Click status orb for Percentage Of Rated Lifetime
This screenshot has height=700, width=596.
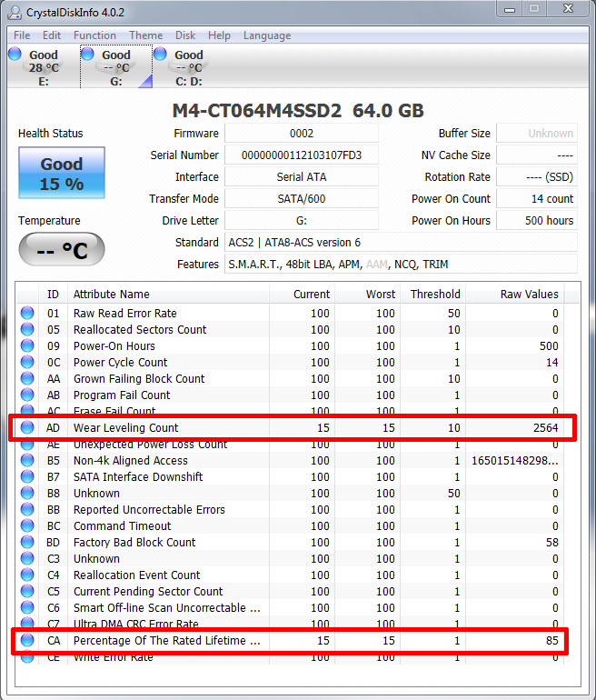(x=27, y=641)
